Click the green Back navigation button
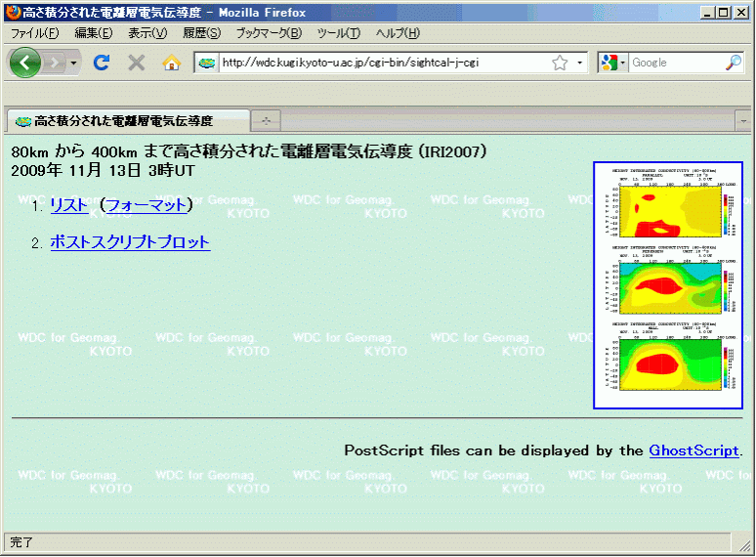This screenshot has height=557, width=756. point(24,63)
